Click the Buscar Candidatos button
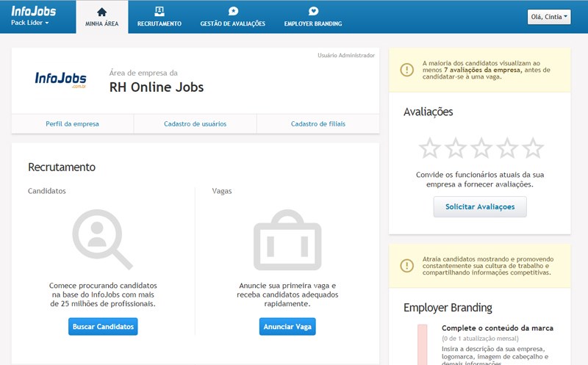 pyautogui.click(x=103, y=326)
